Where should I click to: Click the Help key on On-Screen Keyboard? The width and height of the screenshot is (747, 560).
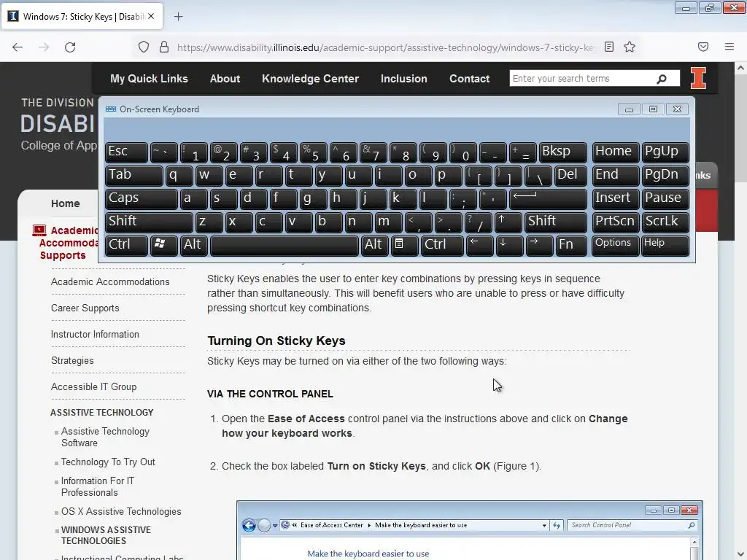click(x=665, y=245)
